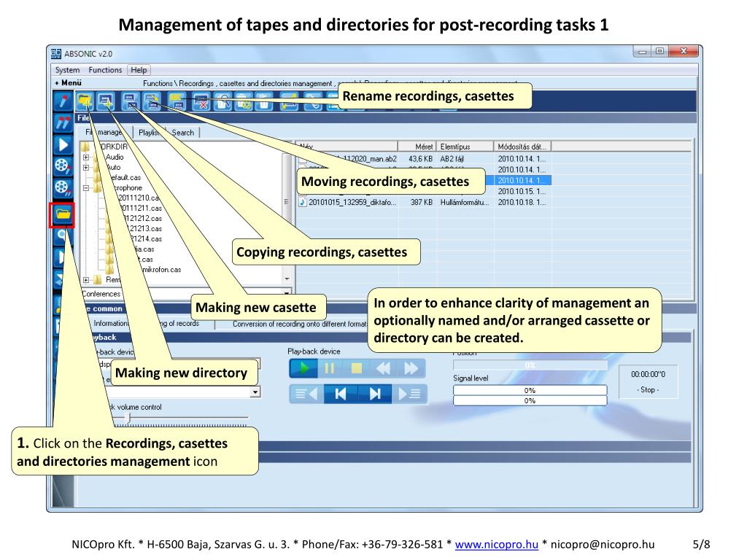The width and height of the screenshot is (747, 560).
Task: Click the Making new casette toolbar icon
Action: pyautogui.click(x=107, y=101)
